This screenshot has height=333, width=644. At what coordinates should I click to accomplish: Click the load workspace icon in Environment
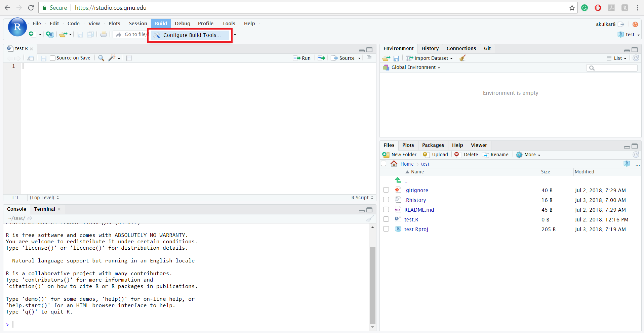point(386,58)
